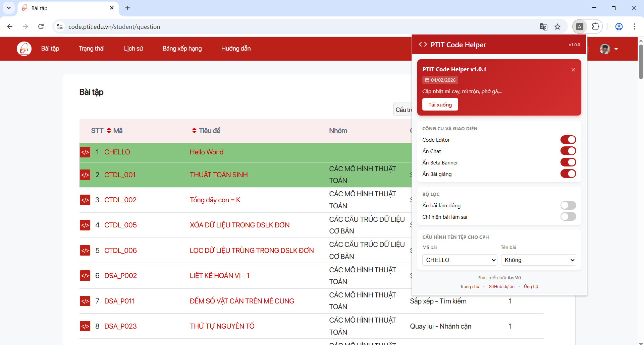The height and width of the screenshot is (345, 644).
Task: Open the browser Extensions puzzle icon
Action: (596, 26)
